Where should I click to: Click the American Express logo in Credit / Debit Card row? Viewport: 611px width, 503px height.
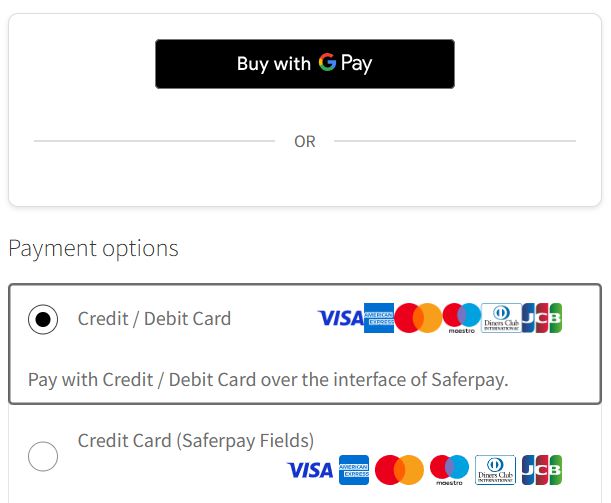pos(378,318)
